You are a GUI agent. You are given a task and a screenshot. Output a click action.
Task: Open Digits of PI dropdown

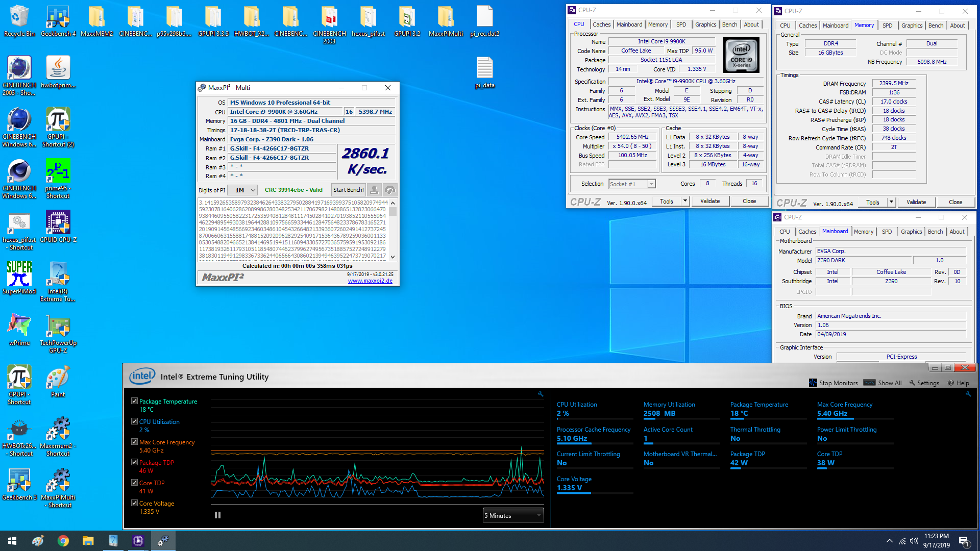[x=242, y=190]
